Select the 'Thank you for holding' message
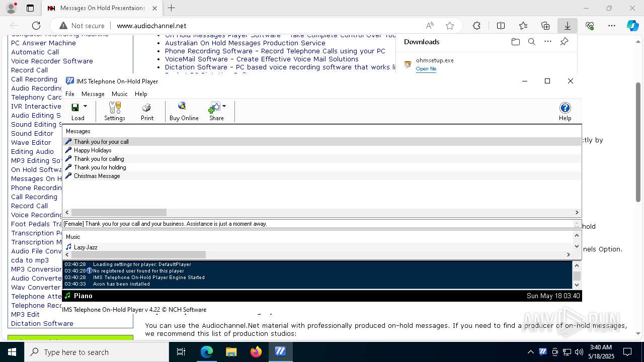Screen dimensions: 644x362 322,167
